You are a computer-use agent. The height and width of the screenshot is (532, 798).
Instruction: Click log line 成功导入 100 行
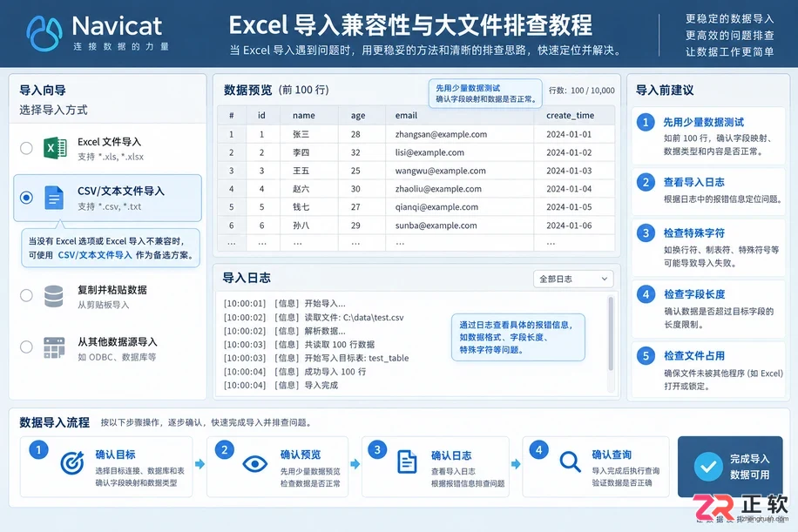tap(335, 372)
